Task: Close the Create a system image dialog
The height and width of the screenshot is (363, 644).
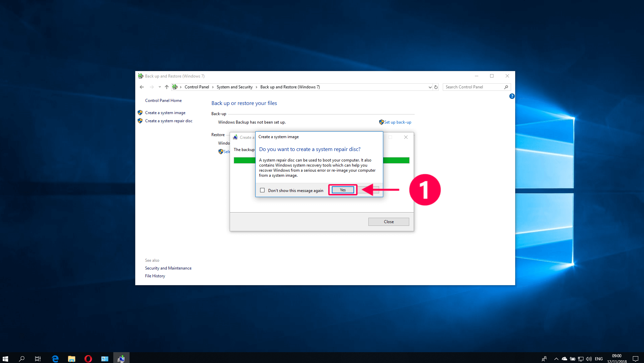Action: click(x=406, y=137)
